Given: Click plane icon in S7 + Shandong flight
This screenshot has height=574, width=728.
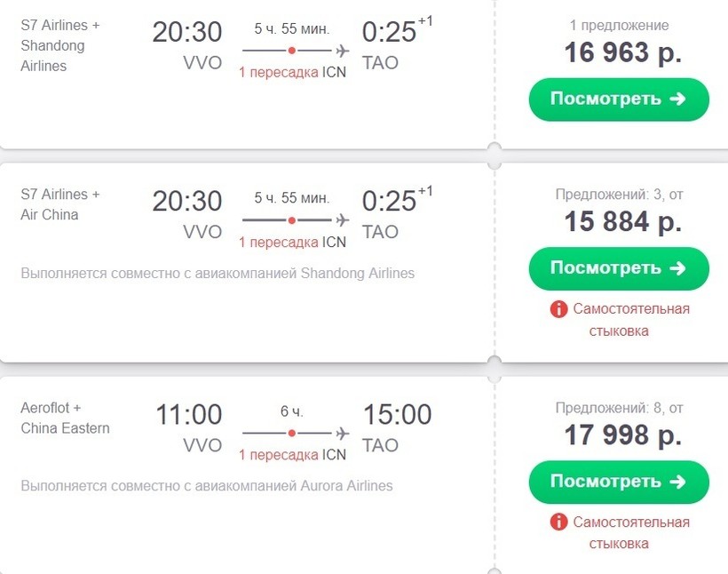Looking at the screenshot, I should click(x=343, y=51).
